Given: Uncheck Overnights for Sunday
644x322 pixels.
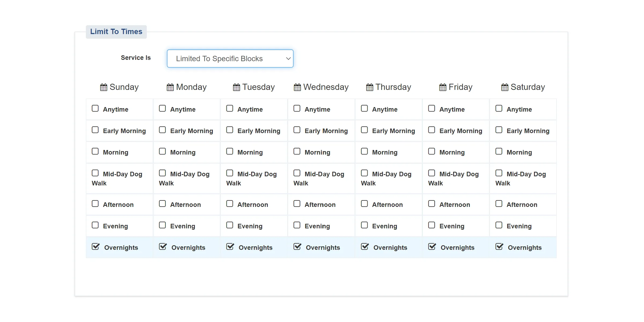Looking at the screenshot, I should pyautogui.click(x=96, y=247).
